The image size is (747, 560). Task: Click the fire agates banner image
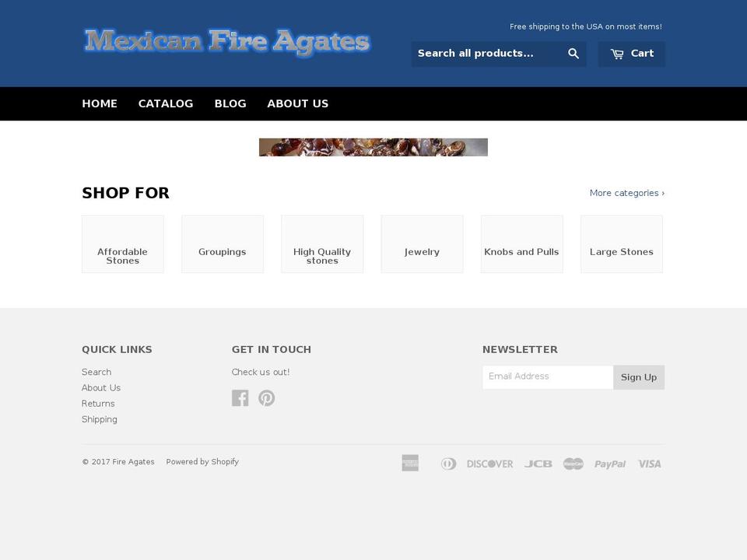(x=373, y=147)
